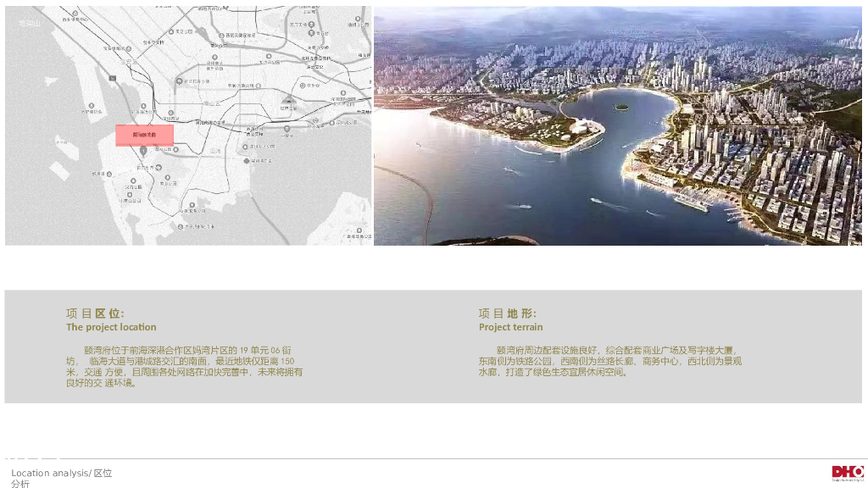The width and height of the screenshot is (868, 488).
Task: Click the 'Location analysis/ 区位分析' footer label
Action: (61, 478)
